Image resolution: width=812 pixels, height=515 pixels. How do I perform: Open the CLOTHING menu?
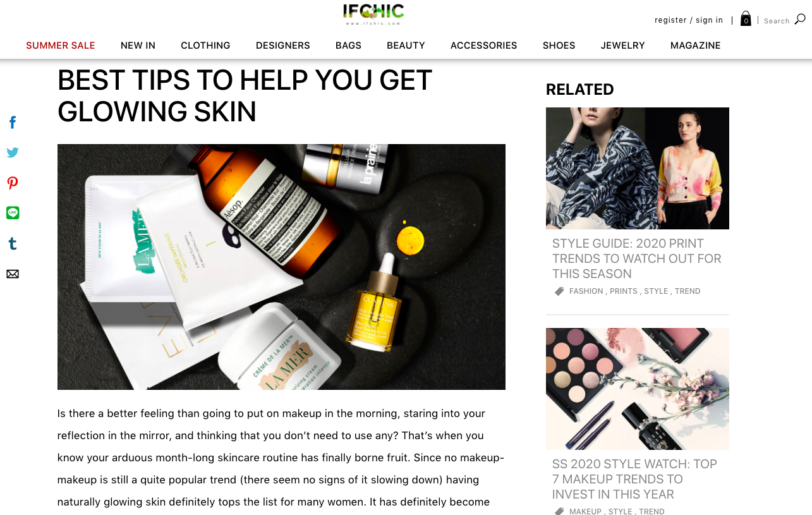pyautogui.click(x=205, y=45)
